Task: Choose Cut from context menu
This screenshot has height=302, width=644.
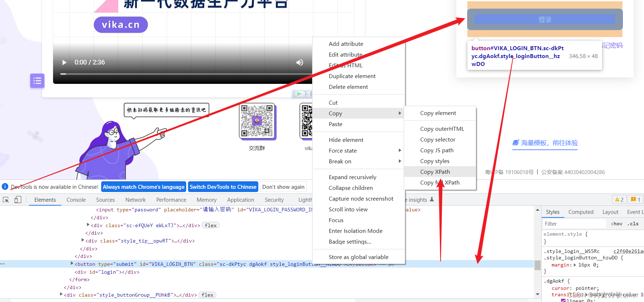Action: (359, 102)
